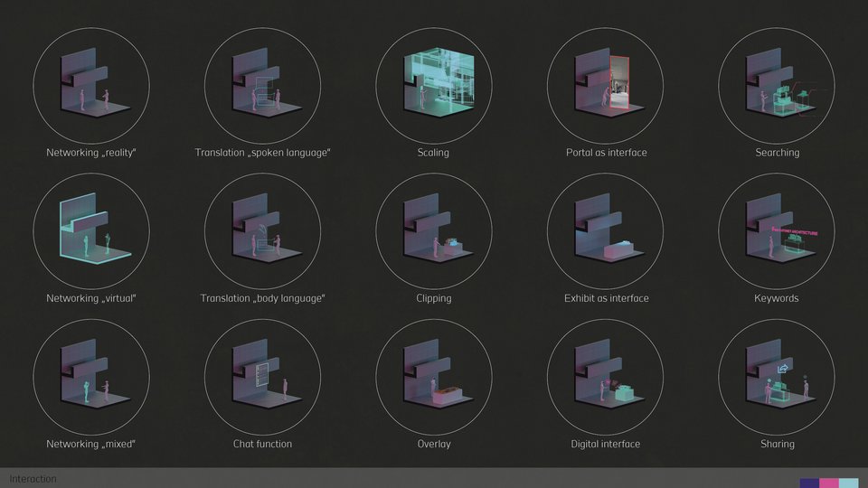Open the Digital interface diagram
The image size is (868, 488).
(x=605, y=378)
